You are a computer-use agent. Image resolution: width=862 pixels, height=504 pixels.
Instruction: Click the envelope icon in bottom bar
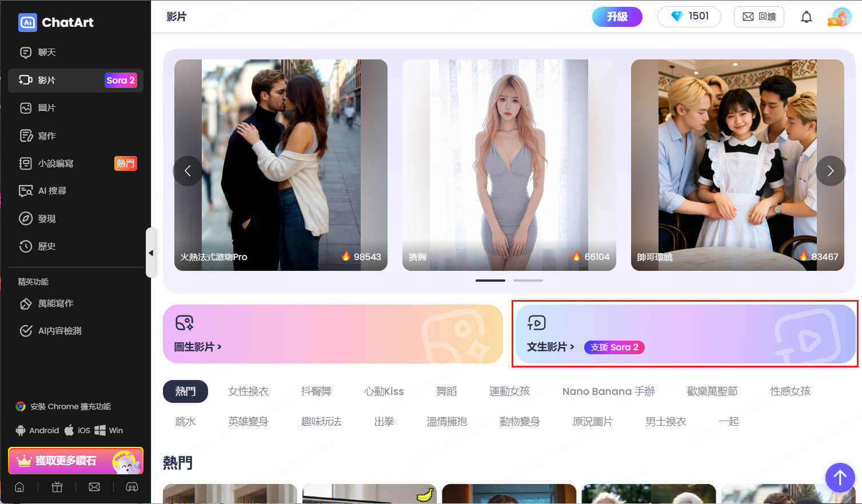[x=94, y=487]
